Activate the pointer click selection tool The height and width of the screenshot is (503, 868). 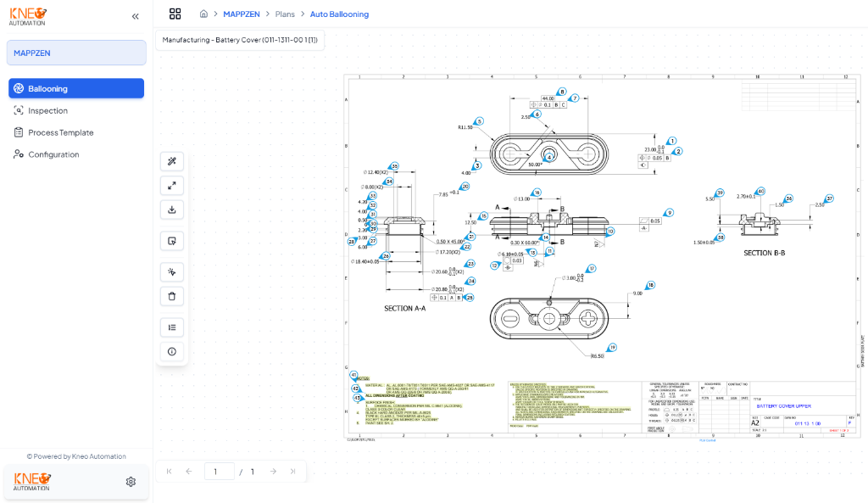coord(171,272)
